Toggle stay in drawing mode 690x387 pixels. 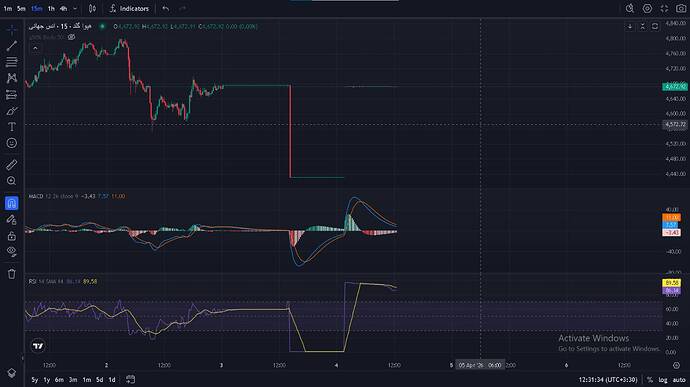point(12,219)
